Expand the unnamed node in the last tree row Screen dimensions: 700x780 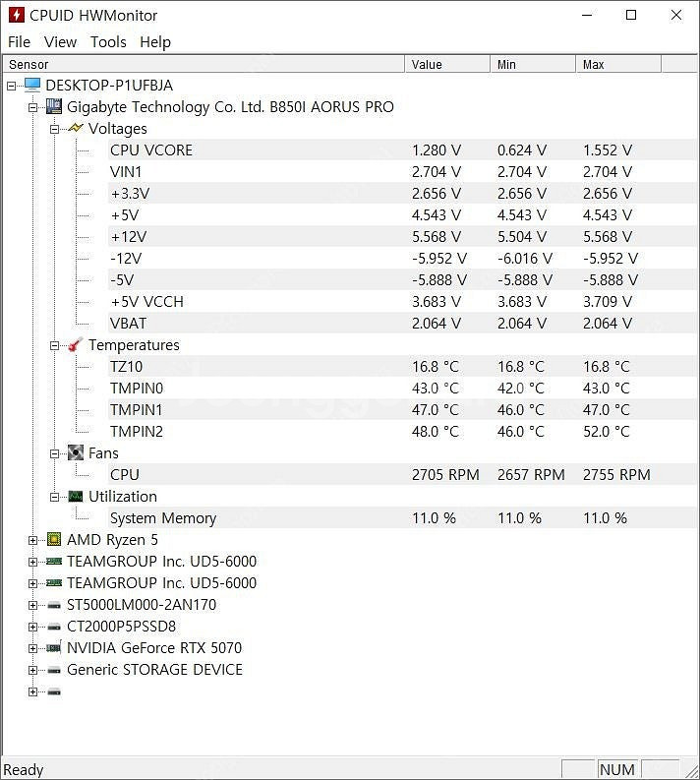(x=32, y=691)
